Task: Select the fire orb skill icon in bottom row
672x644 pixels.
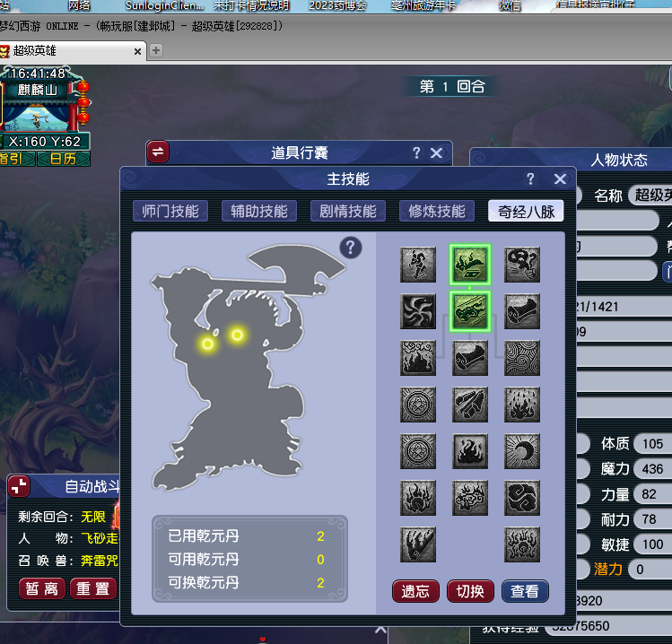Action: point(522,544)
